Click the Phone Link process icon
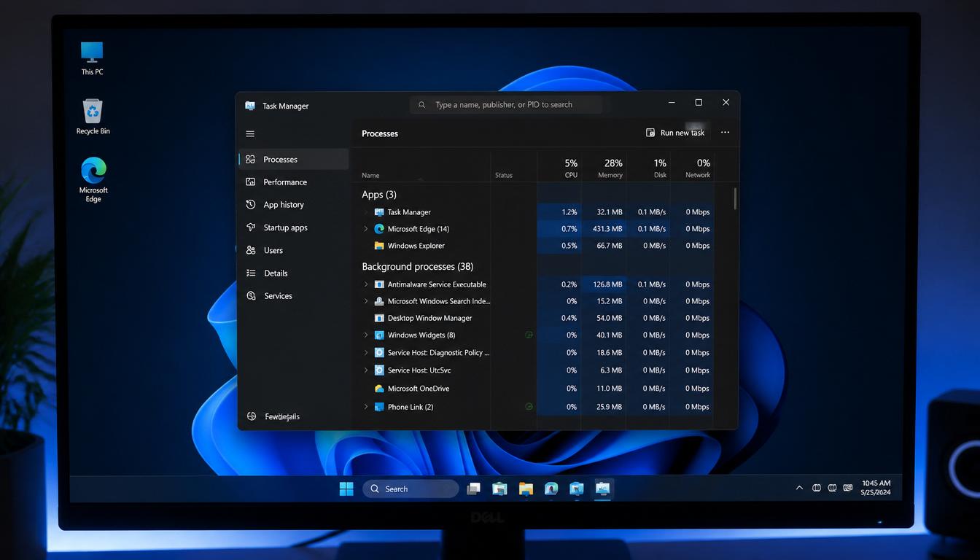Image resolution: width=980 pixels, height=560 pixels. point(379,407)
